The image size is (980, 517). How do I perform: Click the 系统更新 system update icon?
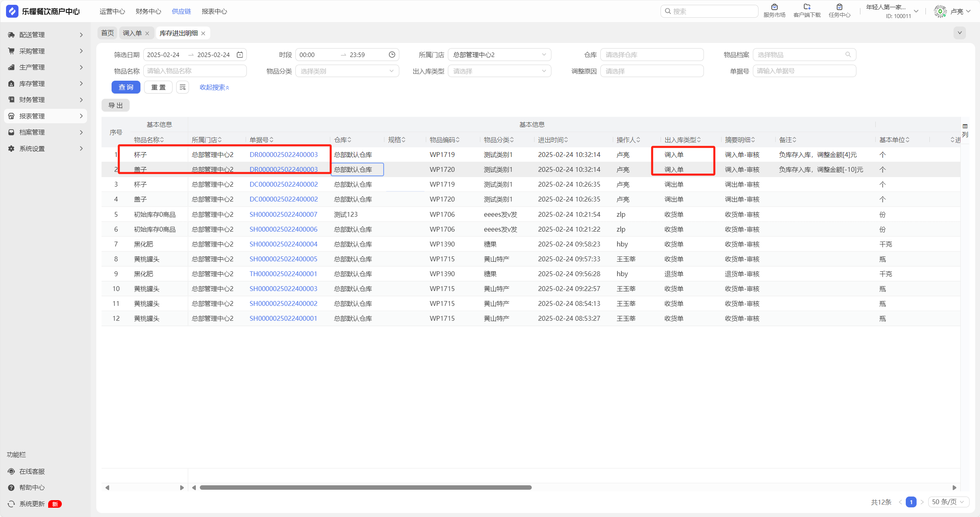click(11, 504)
